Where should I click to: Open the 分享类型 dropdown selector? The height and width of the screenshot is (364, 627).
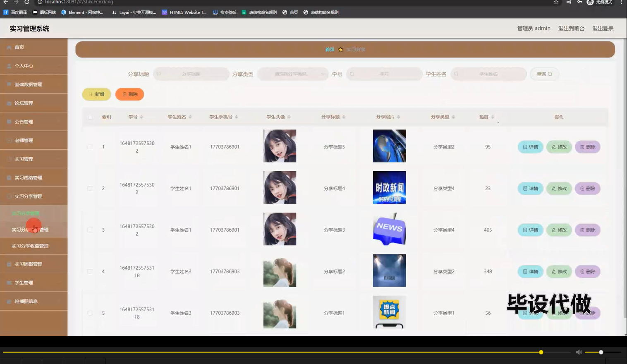[293, 74]
